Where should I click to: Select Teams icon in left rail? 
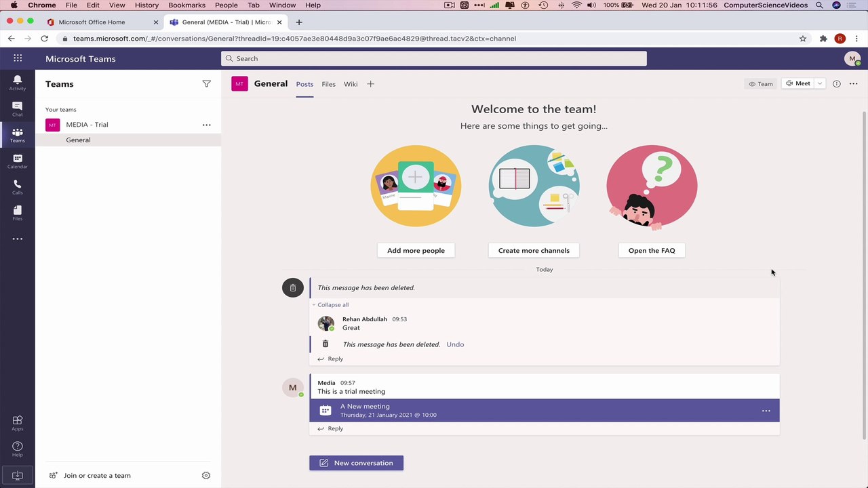18,135
